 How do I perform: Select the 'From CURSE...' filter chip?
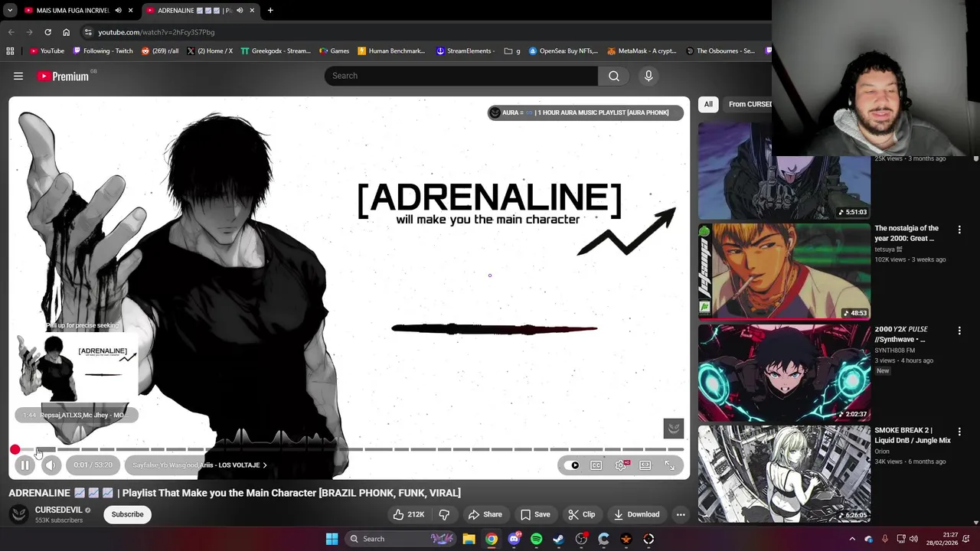(x=749, y=104)
